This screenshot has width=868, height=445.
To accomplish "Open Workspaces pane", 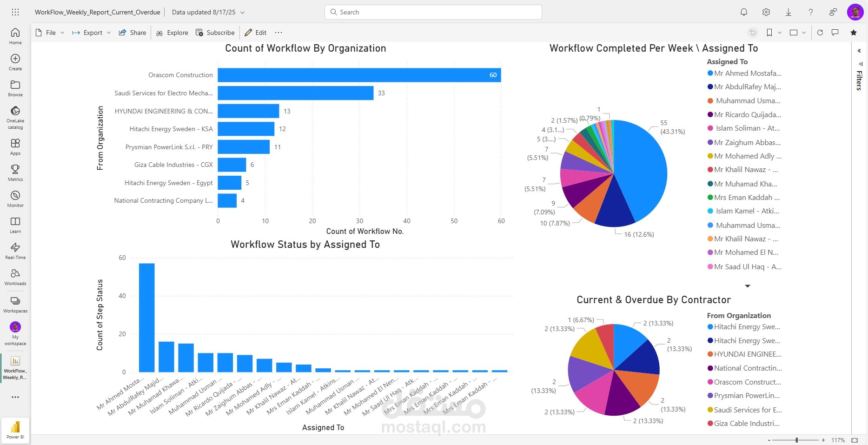I will (x=15, y=304).
